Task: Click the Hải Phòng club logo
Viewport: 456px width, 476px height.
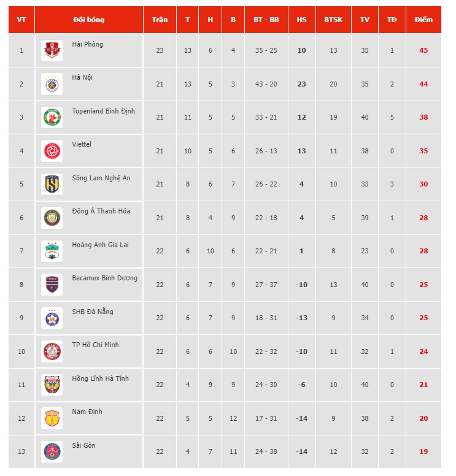Action: tap(52, 50)
